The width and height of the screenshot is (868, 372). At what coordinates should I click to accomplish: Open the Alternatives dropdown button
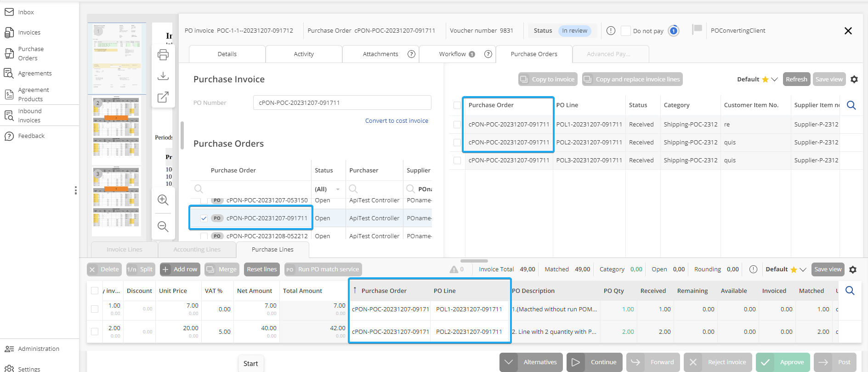coord(509,362)
